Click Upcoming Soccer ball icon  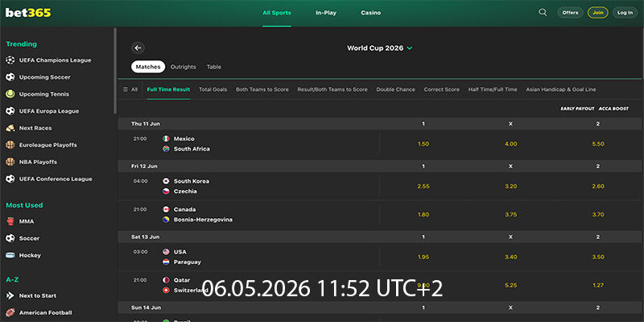(x=10, y=77)
